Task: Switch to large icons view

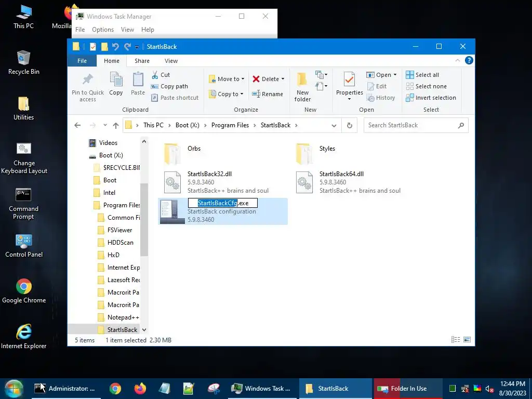Action: [467, 340]
